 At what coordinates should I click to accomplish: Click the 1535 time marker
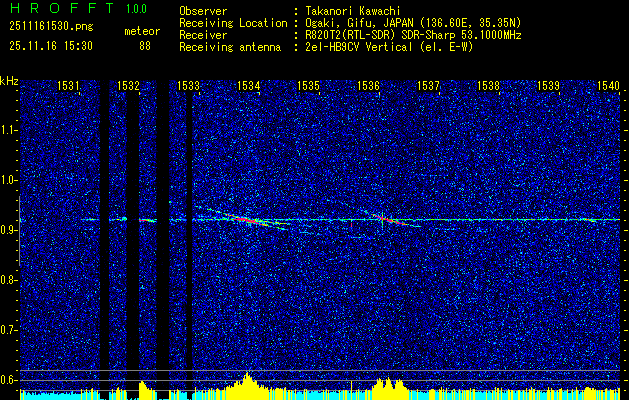(x=308, y=85)
